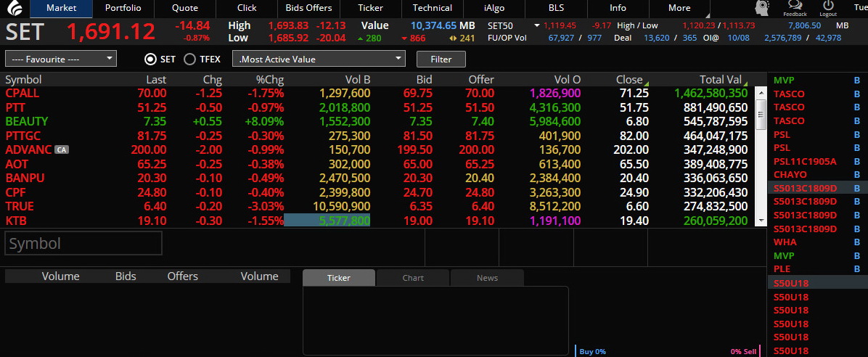This screenshot has height=357, width=868.
Task: Open the BLS menu tab
Action: (556, 8)
